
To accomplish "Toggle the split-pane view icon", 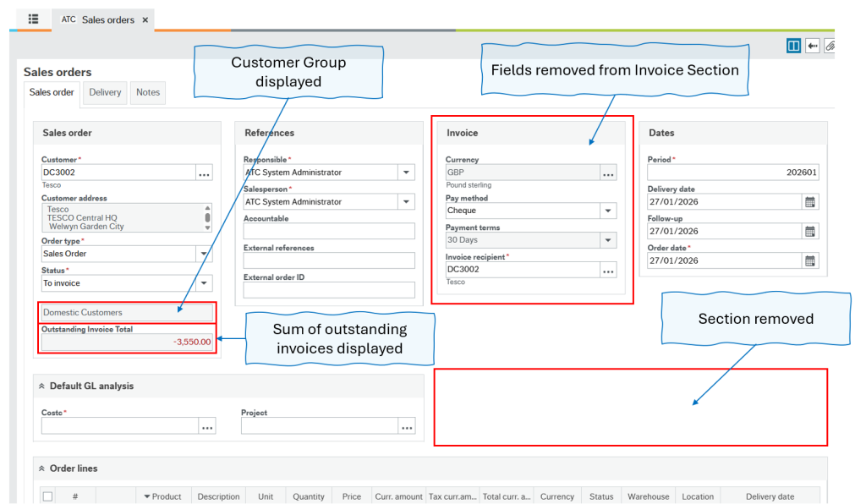I will (x=793, y=46).
